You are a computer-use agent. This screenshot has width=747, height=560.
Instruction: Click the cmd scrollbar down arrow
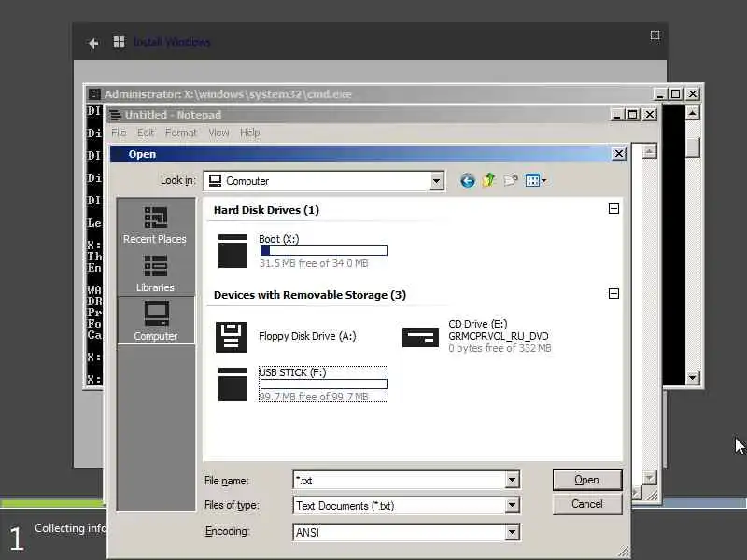tap(692, 378)
